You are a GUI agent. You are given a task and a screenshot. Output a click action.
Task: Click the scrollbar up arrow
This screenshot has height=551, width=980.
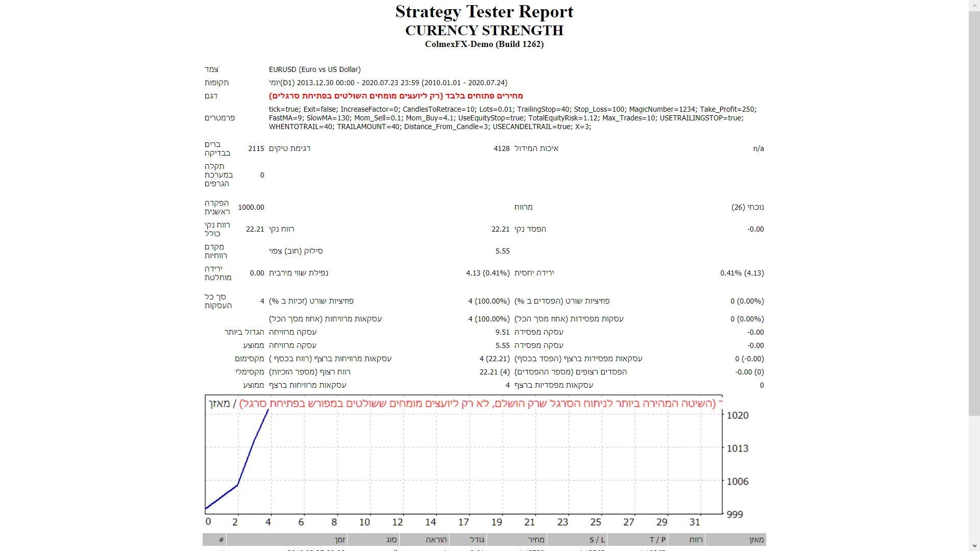point(974,5)
